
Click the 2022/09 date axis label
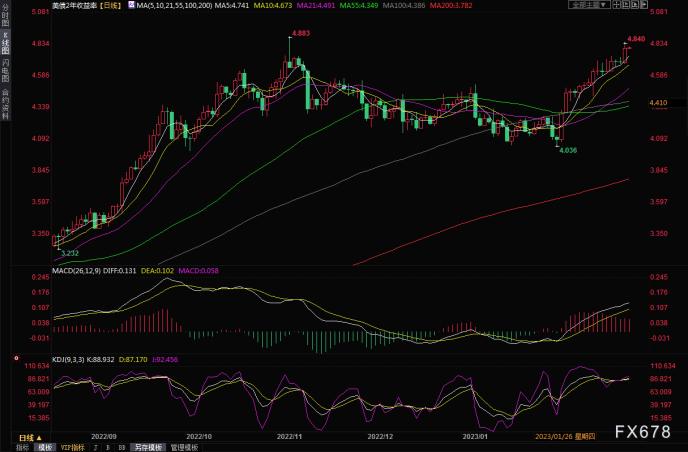(104, 436)
